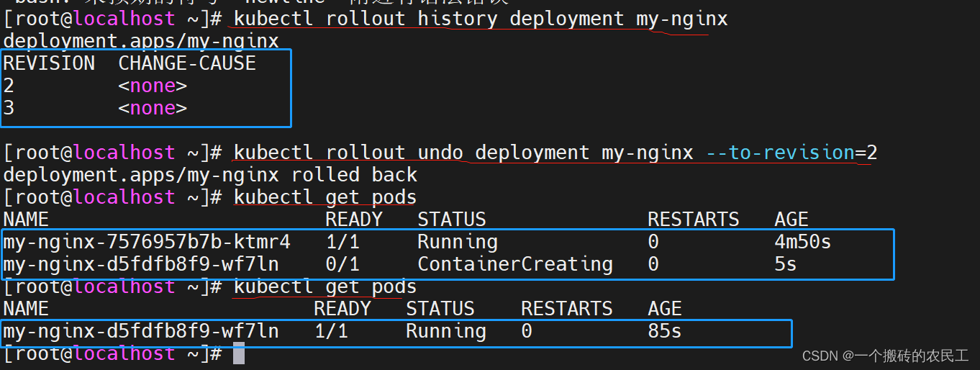Select my-nginx-d5fdfb8f9-wf7ln in the 85s row

pyautogui.click(x=141, y=331)
